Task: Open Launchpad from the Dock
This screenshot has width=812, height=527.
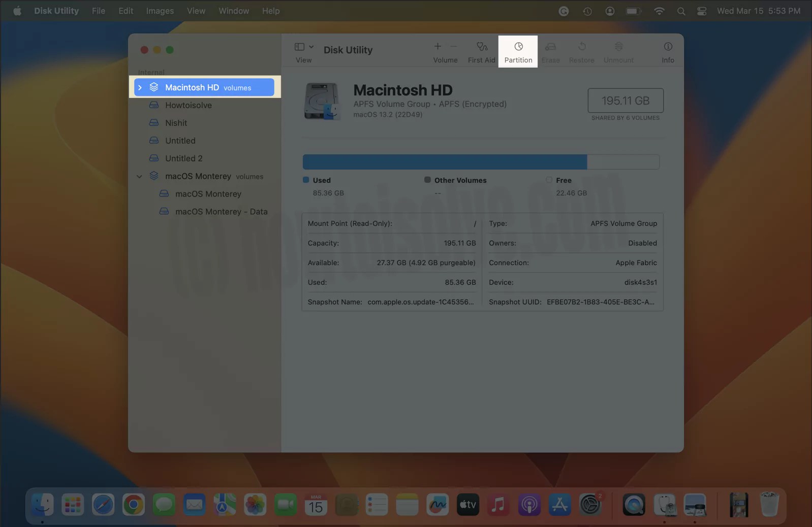Action: click(x=73, y=505)
